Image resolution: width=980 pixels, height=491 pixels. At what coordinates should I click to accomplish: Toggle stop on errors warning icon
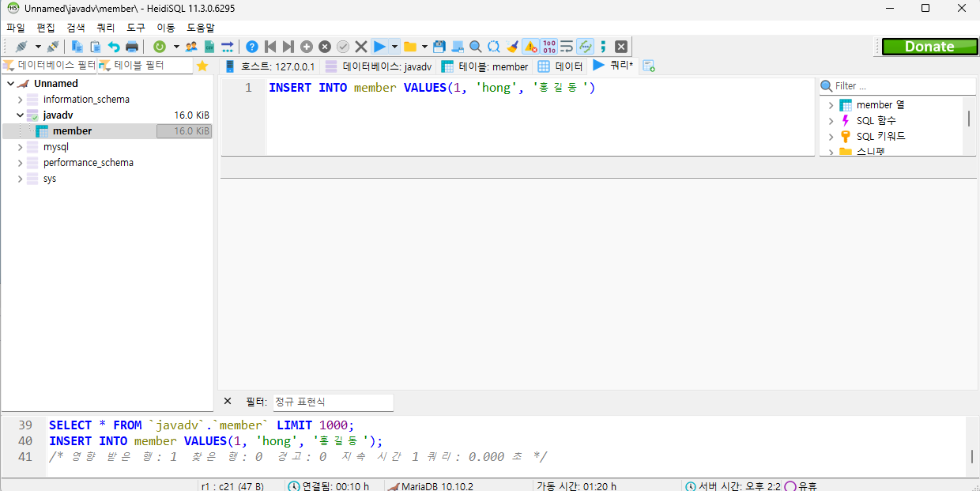(x=530, y=47)
